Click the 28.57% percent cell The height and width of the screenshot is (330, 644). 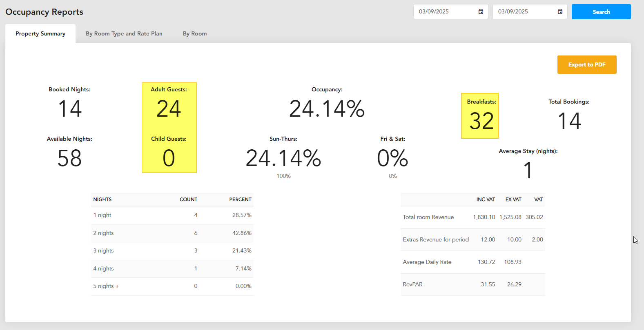[x=242, y=215]
